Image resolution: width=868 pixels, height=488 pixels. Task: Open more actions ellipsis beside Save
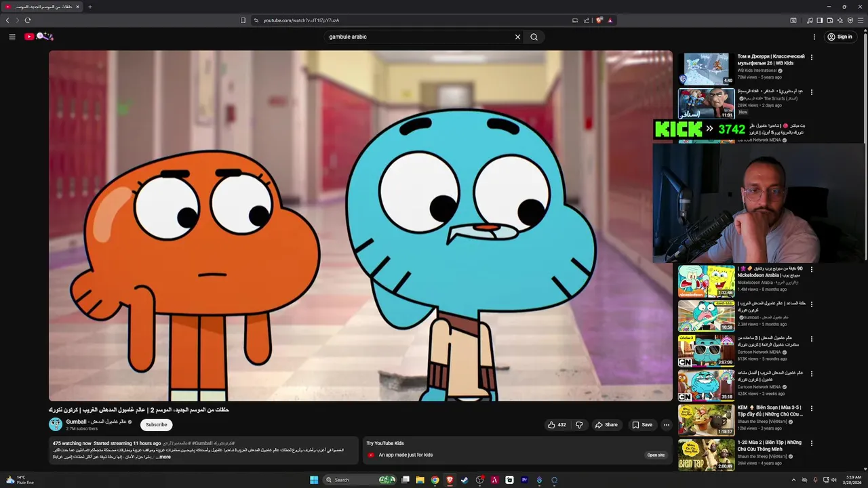(667, 425)
